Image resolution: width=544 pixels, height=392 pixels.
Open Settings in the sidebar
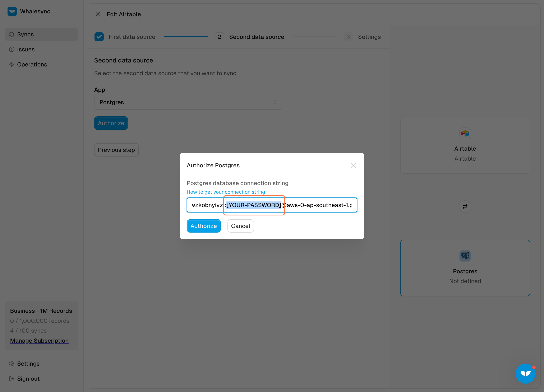click(41, 363)
